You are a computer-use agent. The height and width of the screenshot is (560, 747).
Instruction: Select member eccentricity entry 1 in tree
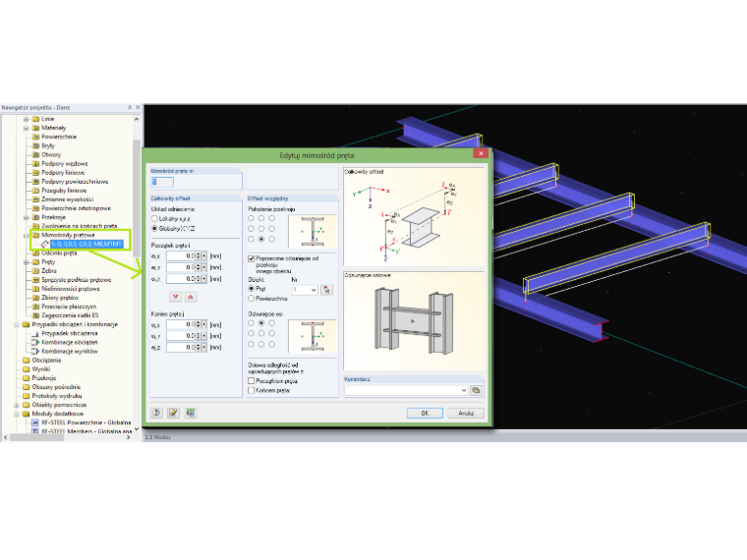pyautogui.click(x=86, y=244)
